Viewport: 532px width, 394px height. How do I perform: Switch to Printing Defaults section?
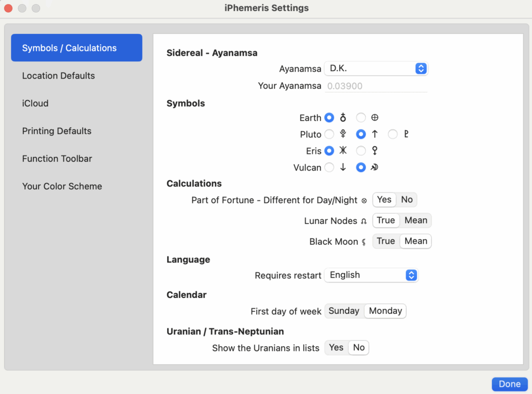point(57,131)
